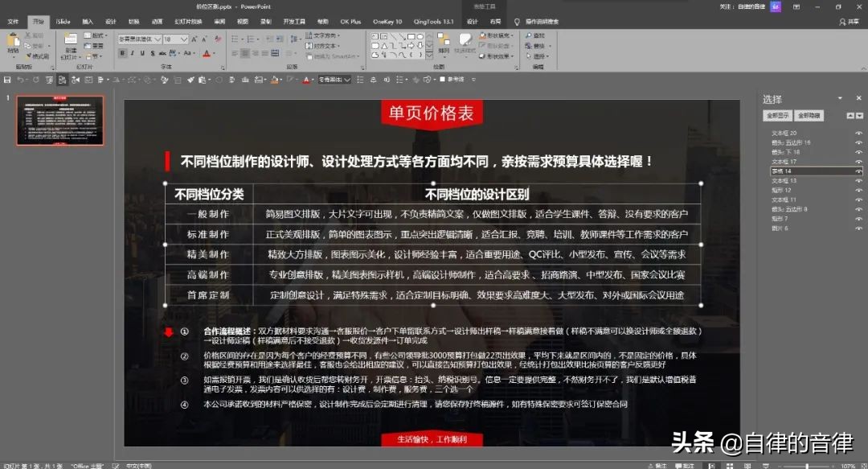The image size is (868, 469).
Task: Open the font name dropdown in ribbon
Action: tap(158, 39)
